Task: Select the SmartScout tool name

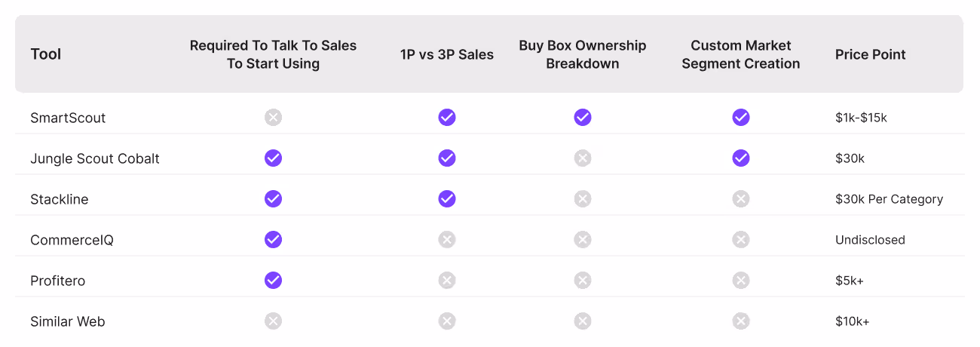Action: point(68,118)
